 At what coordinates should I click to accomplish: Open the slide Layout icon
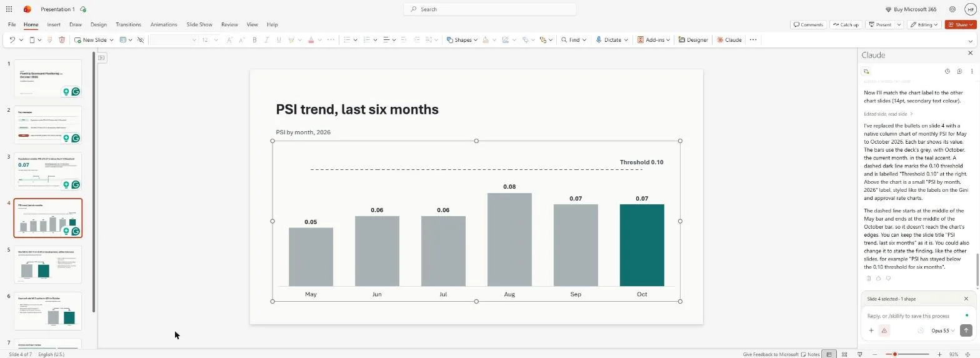tap(122, 40)
